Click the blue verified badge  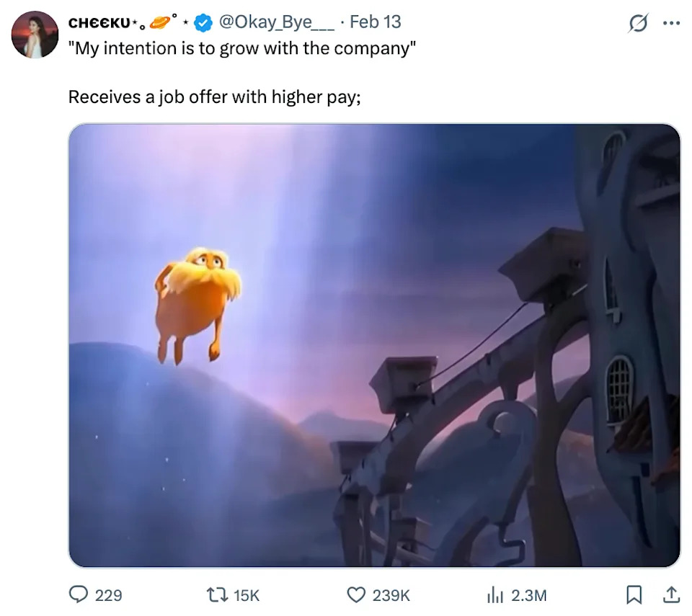203,22
